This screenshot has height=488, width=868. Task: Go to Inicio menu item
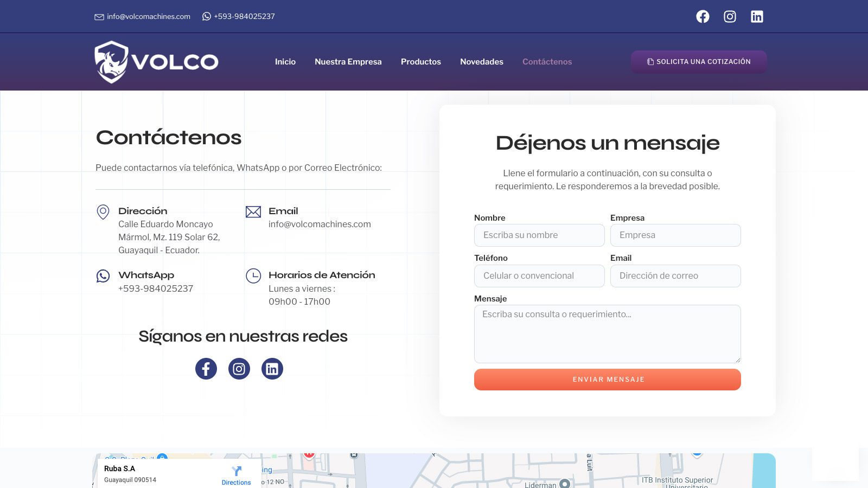[285, 62]
